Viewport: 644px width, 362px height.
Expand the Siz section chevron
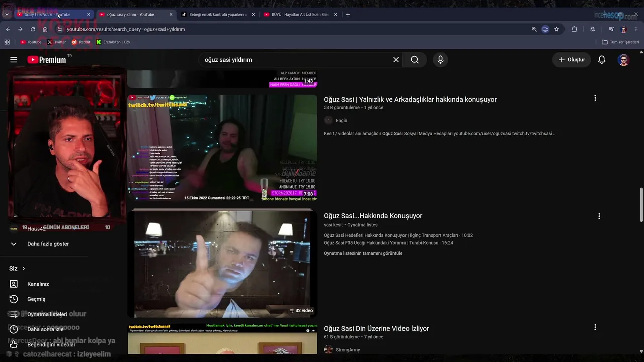tap(23, 269)
